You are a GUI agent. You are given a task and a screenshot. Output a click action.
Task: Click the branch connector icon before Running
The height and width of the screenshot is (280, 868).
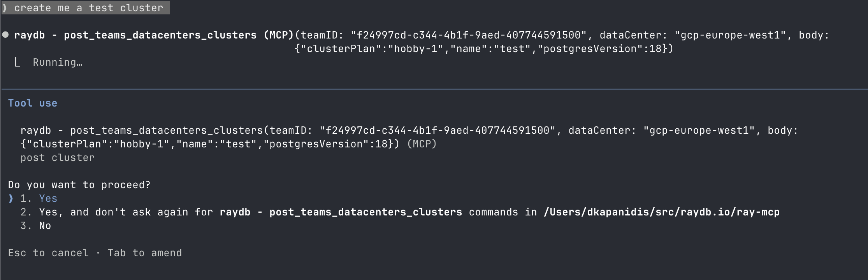17,62
